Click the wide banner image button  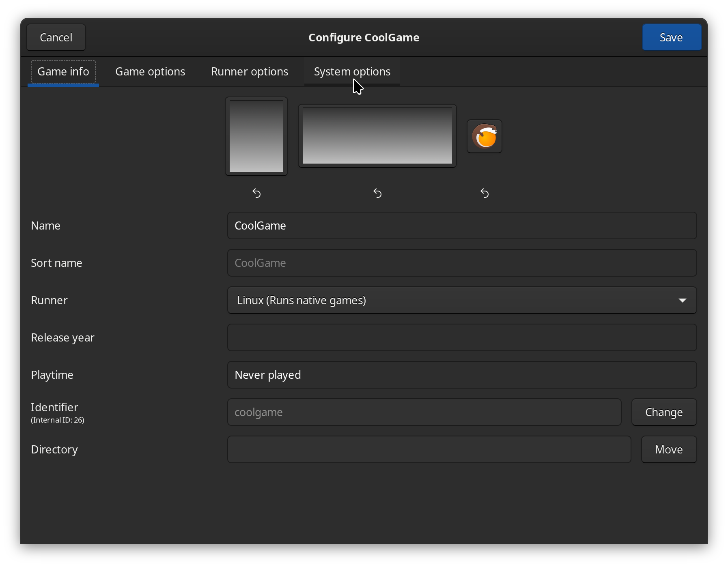(377, 136)
